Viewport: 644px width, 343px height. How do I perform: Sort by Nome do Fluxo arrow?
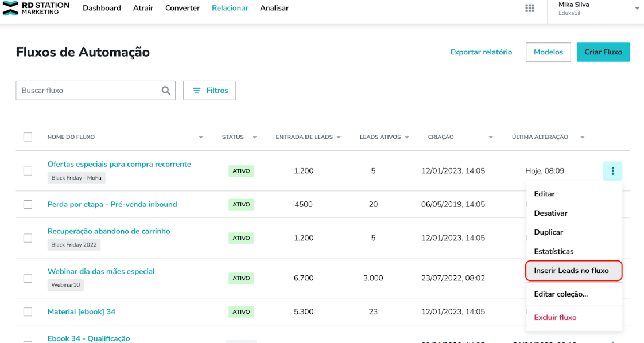click(201, 138)
